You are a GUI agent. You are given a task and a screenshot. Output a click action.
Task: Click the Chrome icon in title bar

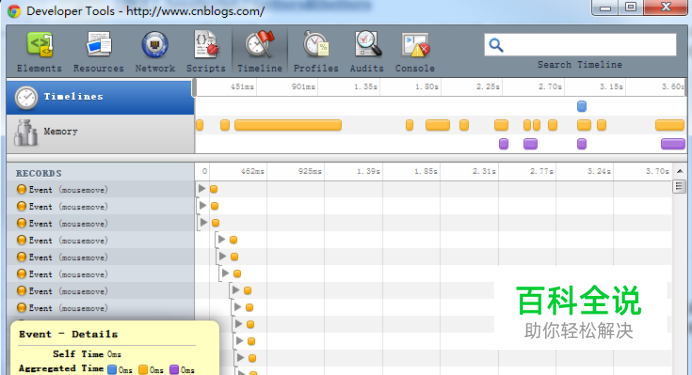(x=14, y=11)
